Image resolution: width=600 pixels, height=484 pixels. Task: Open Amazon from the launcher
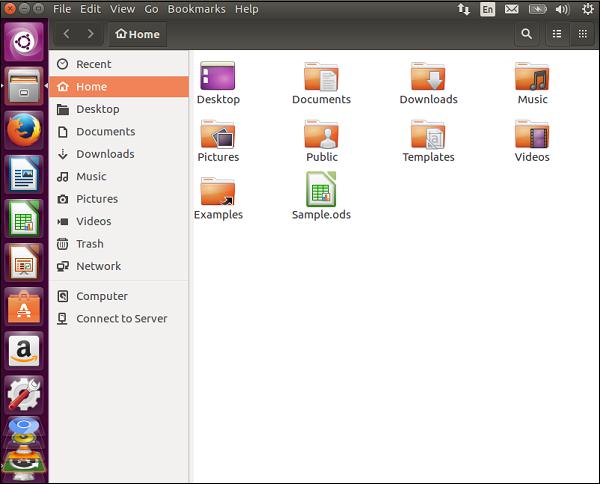(x=23, y=351)
